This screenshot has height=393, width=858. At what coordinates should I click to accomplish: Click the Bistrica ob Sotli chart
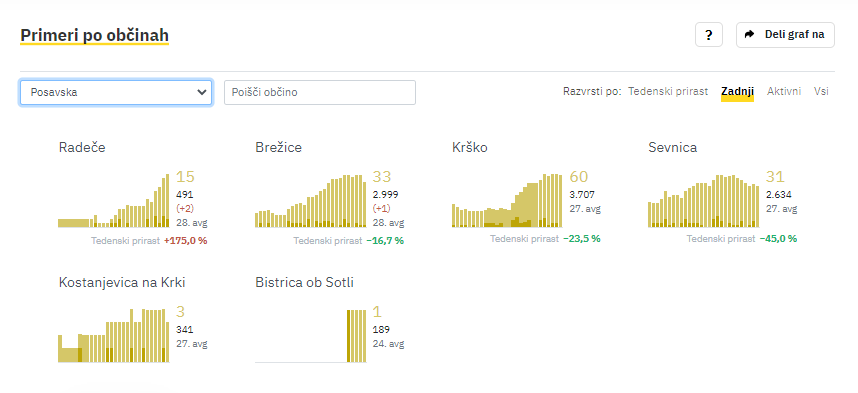click(x=310, y=335)
